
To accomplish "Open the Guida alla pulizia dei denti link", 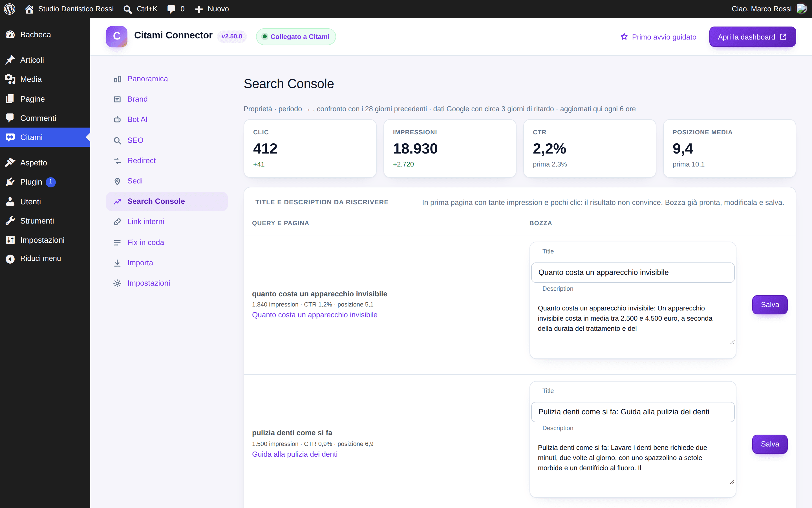I will [295, 454].
